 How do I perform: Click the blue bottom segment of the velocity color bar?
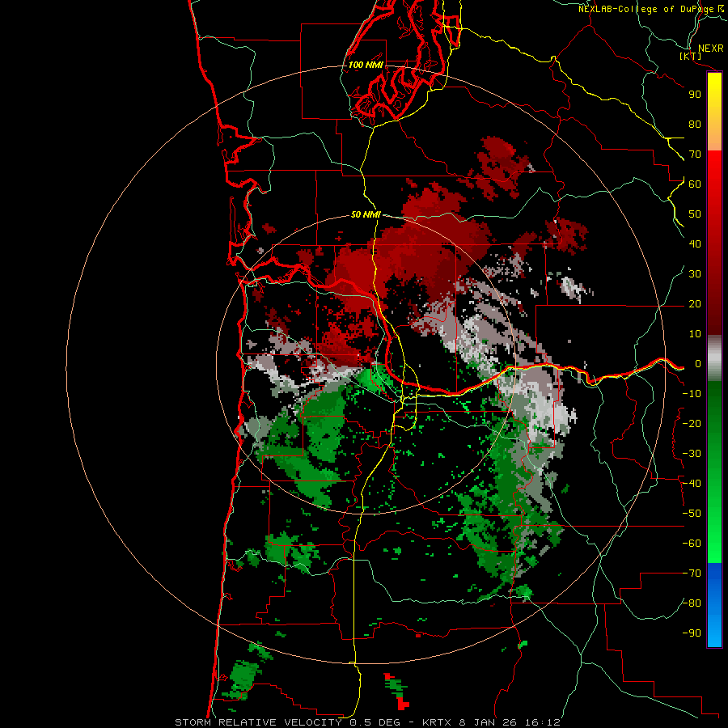coord(714,605)
